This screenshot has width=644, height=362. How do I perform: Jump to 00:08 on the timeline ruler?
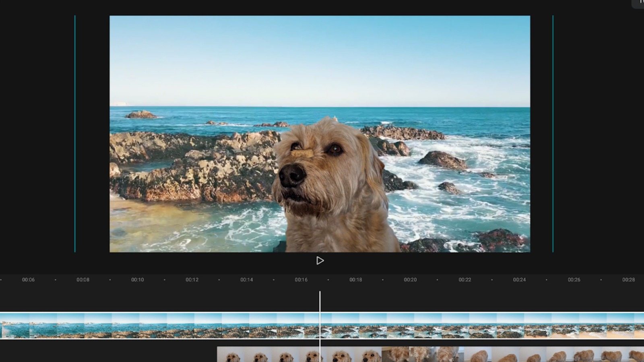pos(83,279)
